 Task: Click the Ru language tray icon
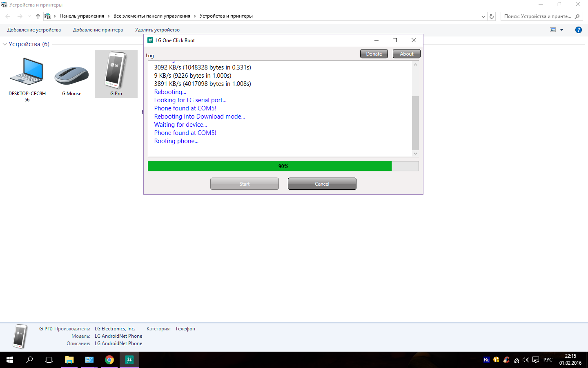coord(486,360)
